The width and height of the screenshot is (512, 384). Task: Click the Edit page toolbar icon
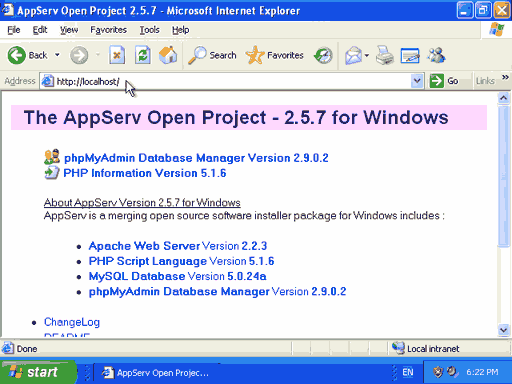(x=410, y=56)
